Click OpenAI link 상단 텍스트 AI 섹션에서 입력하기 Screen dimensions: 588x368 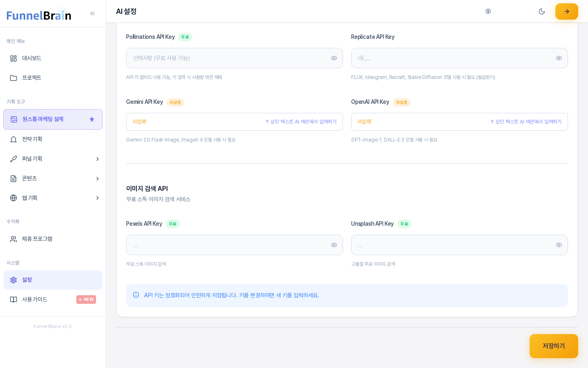click(526, 122)
